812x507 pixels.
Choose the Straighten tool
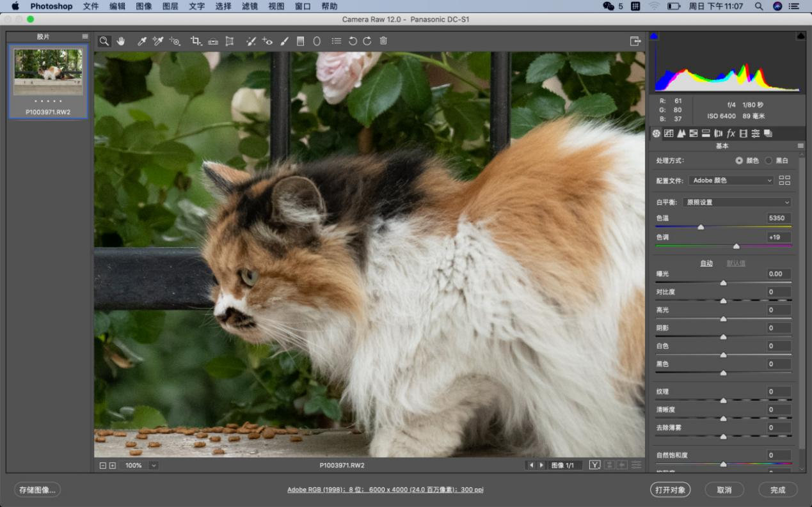[x=213, y=42]
